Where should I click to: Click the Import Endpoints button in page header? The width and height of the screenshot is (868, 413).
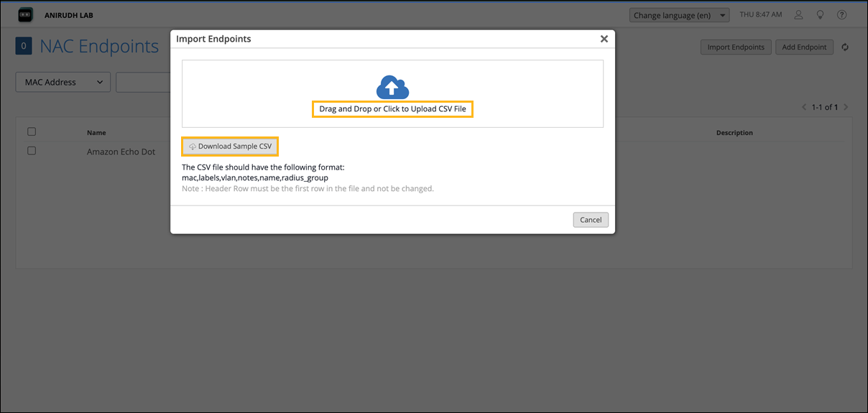coord(736,47)
